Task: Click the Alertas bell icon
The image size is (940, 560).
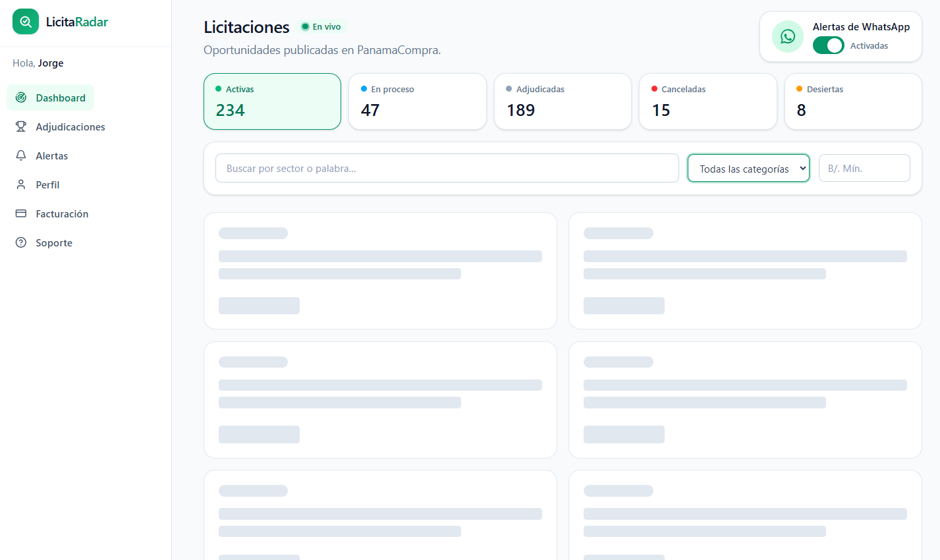Action: point(21,155)
